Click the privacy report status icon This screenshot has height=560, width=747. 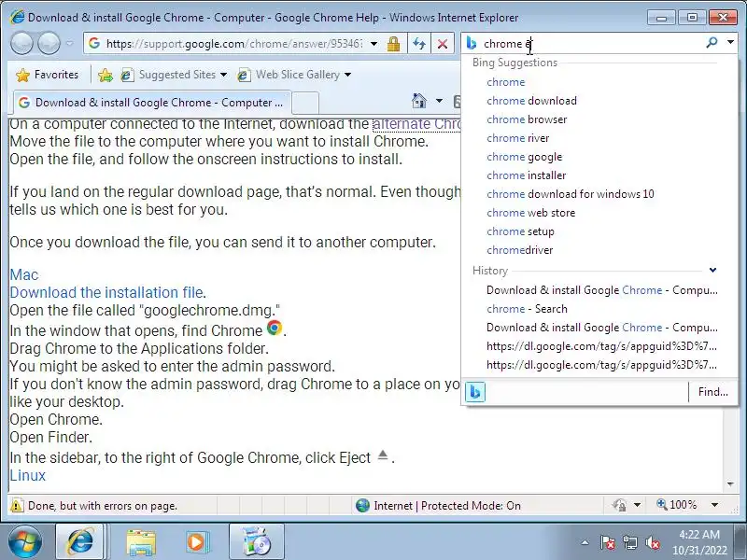pyautogui.click(x=619, y=505)
